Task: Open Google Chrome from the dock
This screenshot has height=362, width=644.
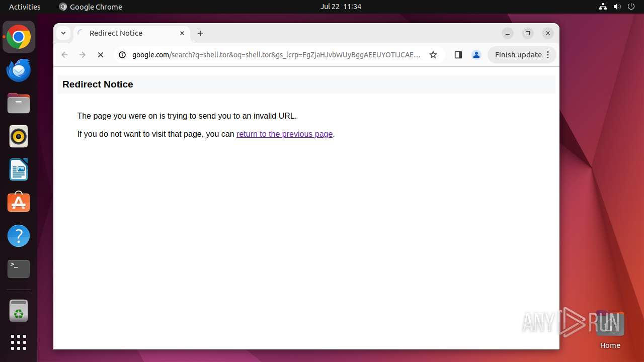Action: tap(19, 37)
